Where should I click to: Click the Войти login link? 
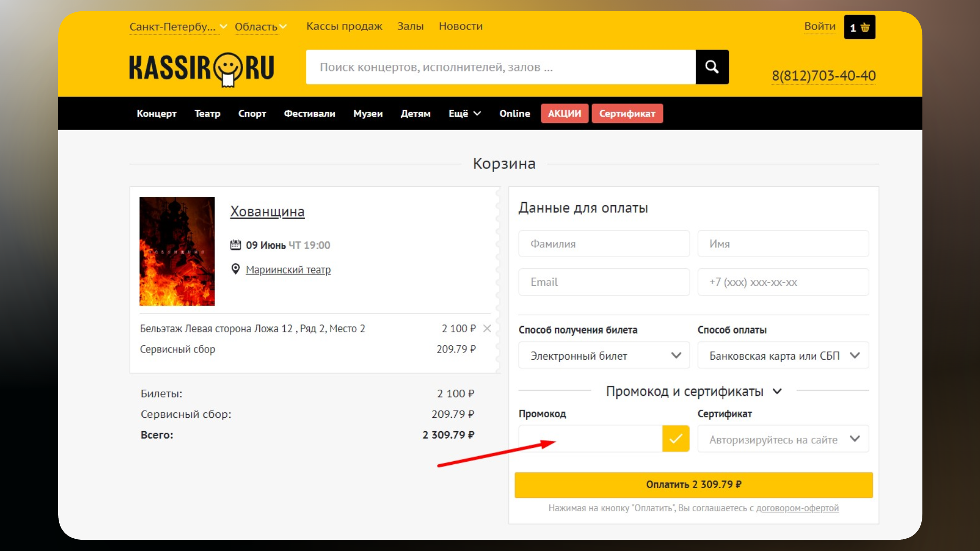[819, 27]
